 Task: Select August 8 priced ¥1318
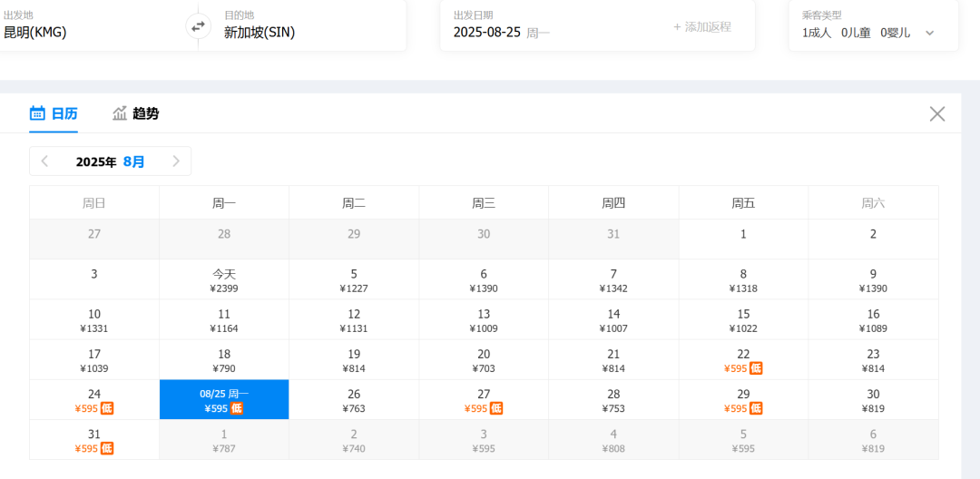click(744, 279)
